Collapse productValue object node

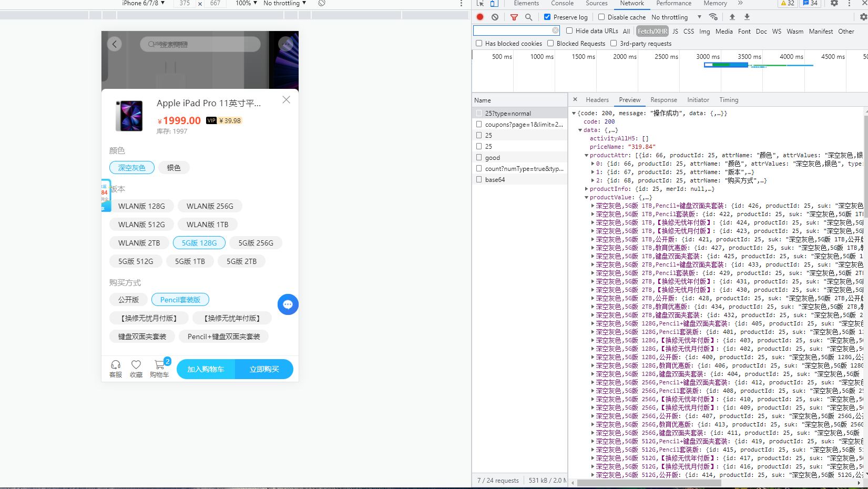[586, 197]
